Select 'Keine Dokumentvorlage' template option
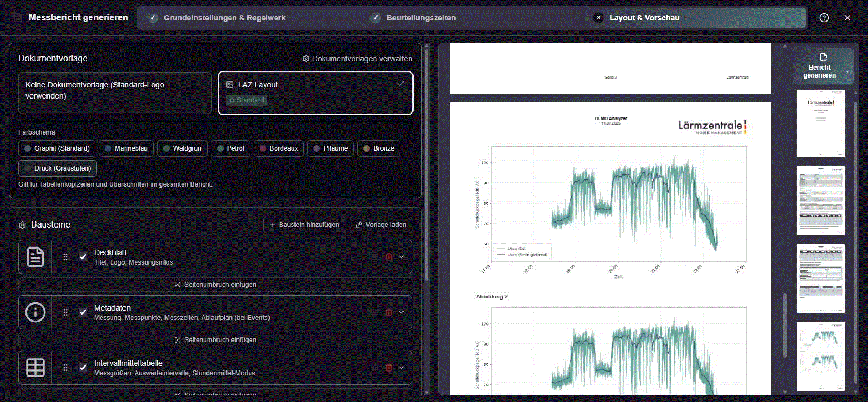Screen dimensions: 868x402 coord(115,93)
